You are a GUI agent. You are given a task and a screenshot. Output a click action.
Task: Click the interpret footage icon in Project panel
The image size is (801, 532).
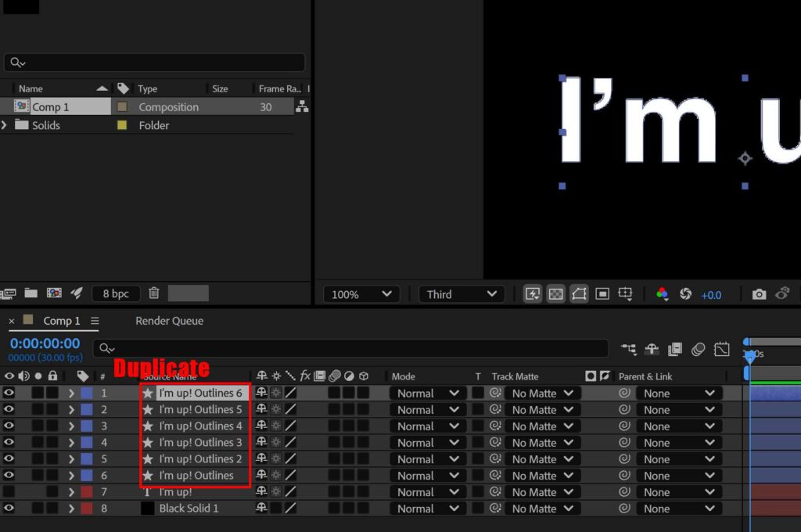coord(8,293)
